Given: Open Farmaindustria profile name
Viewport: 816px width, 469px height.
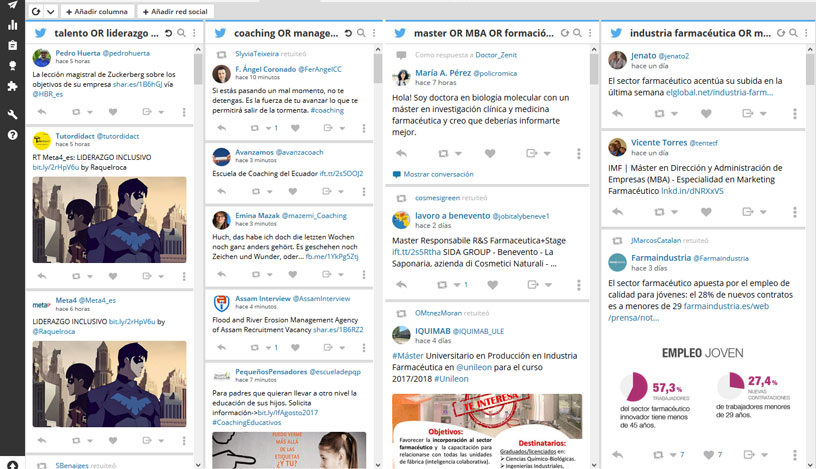Looking at the screenshot, I should [x=661, y=258].
